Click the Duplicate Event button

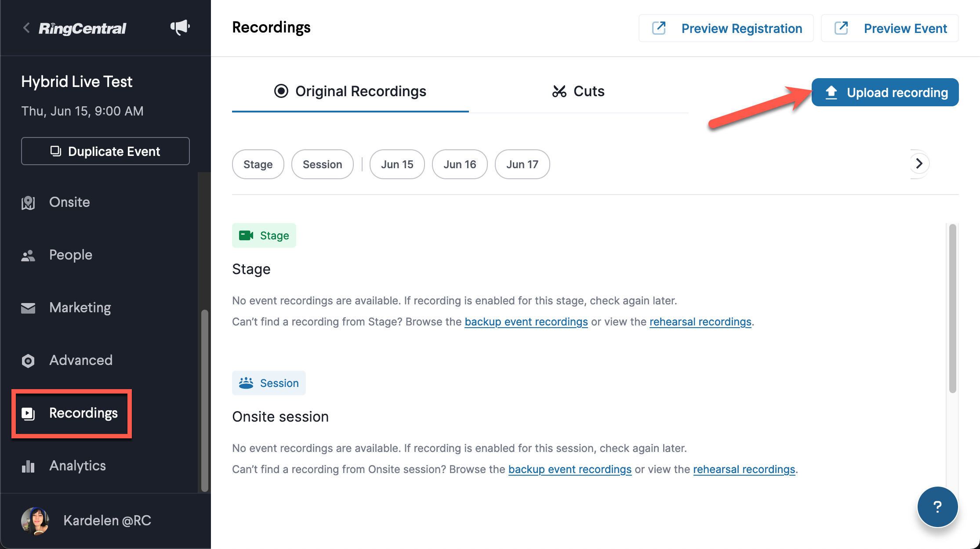[105, 151]
